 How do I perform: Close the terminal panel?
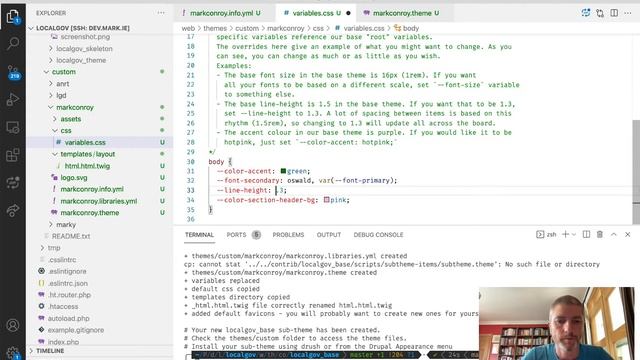(x=627, y=234)
